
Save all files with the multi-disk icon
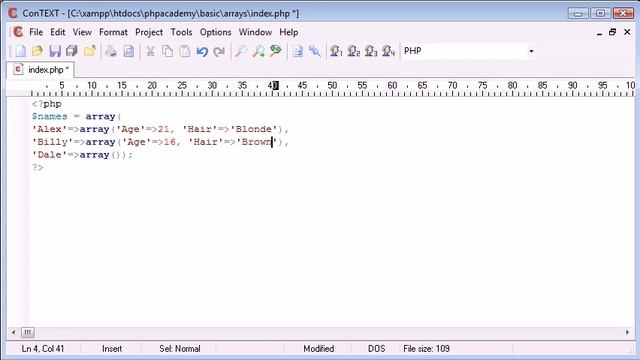pyautogui.click(x=72, y=51)
